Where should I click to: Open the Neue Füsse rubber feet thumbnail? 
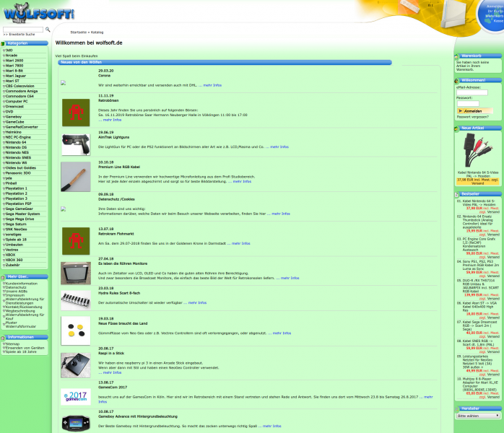[76, 331]
